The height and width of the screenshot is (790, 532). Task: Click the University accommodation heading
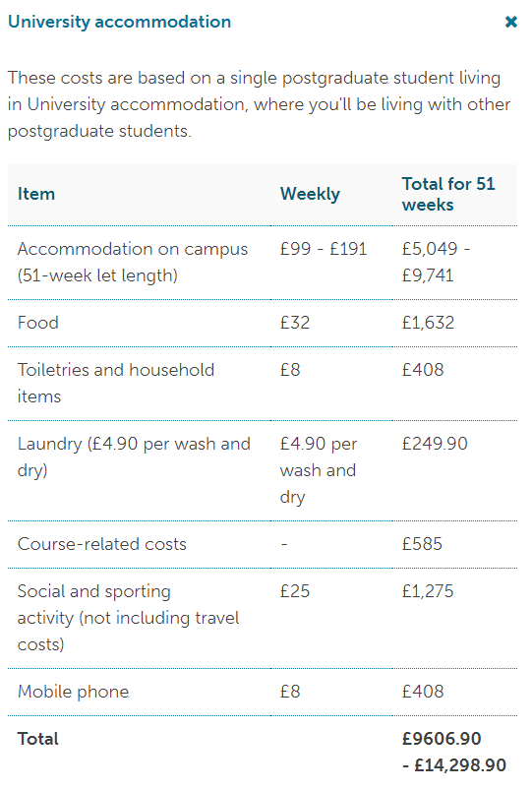tap(119, 22)
